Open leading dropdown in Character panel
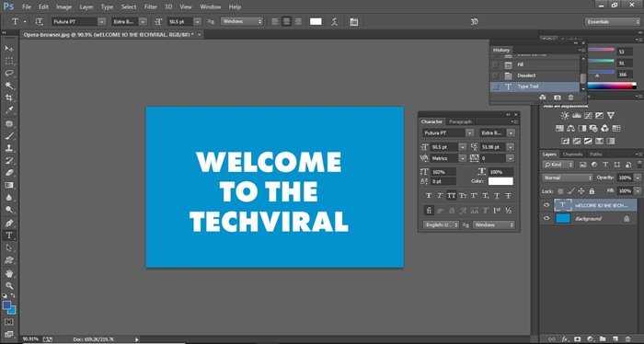Viewport: 644px width, 344px height. pos(510,147)
